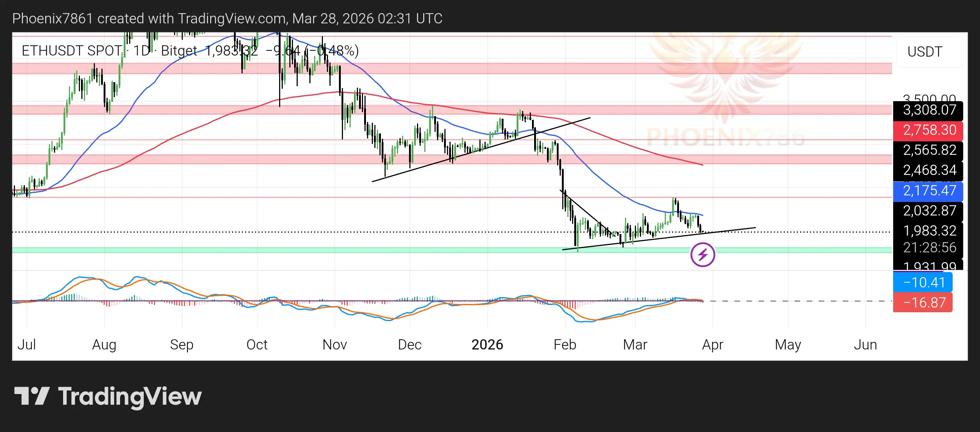The image size is (980, 432).
Task: Click the purple lightning bolt icon
Action: [x=702, y=255]
